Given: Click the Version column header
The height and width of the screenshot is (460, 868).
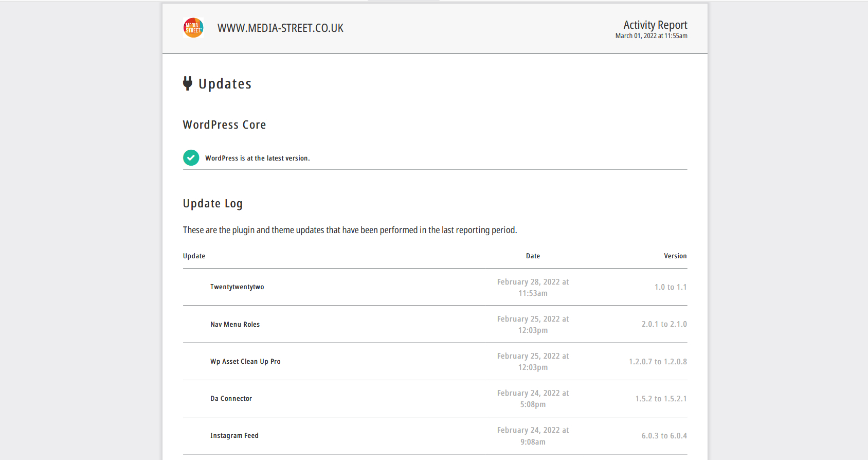Looking at the screenshot, I should tap(675, 256).
